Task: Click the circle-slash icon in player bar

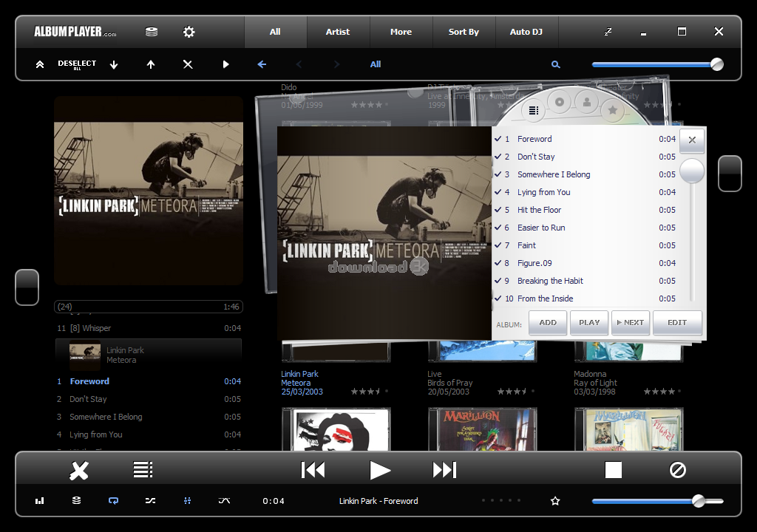Action: coord(677,470)
